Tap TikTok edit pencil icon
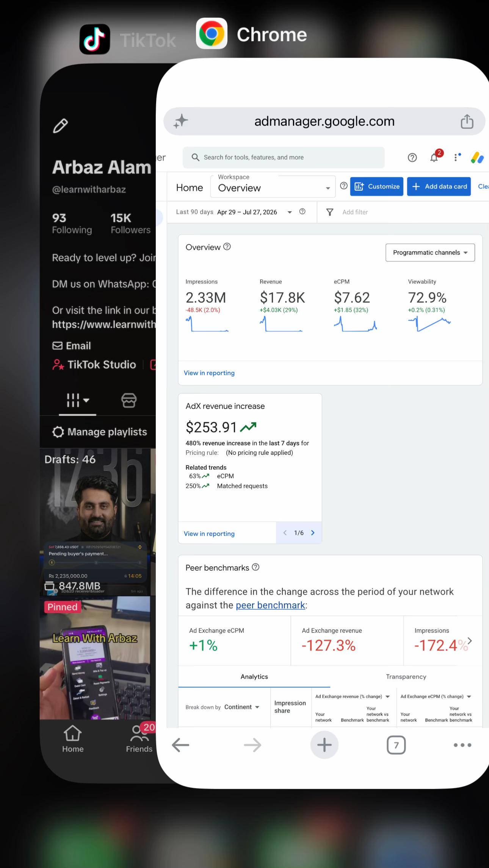Image resolution: width=489 pixels, height=868 pixels. tap(60, 126)
